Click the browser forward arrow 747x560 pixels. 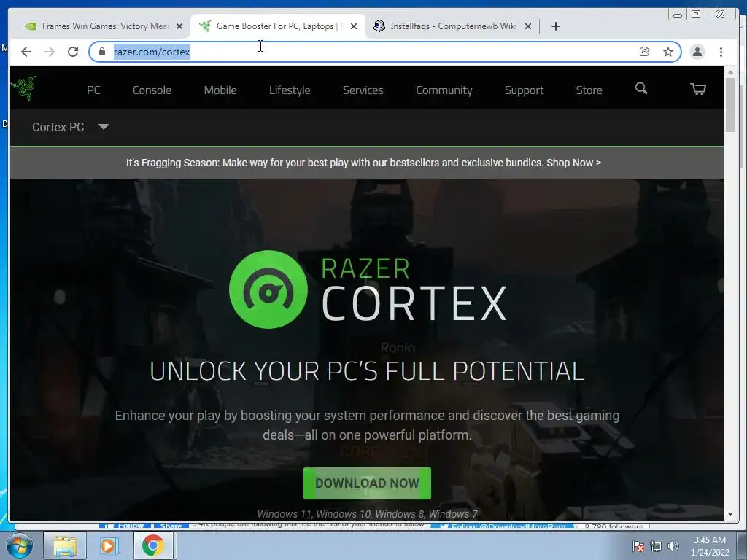click(x=50, y=52)
